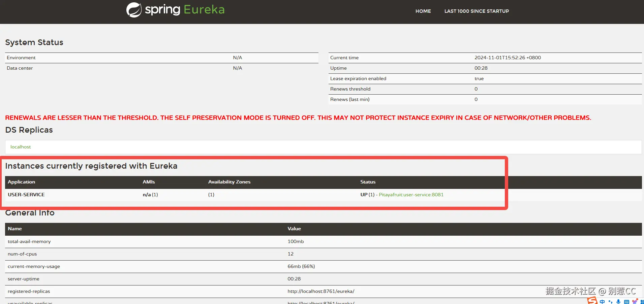This screenshot has height=304, width=644.
Task: Click the AMIs column header
Action: click(x=149, y=182)
